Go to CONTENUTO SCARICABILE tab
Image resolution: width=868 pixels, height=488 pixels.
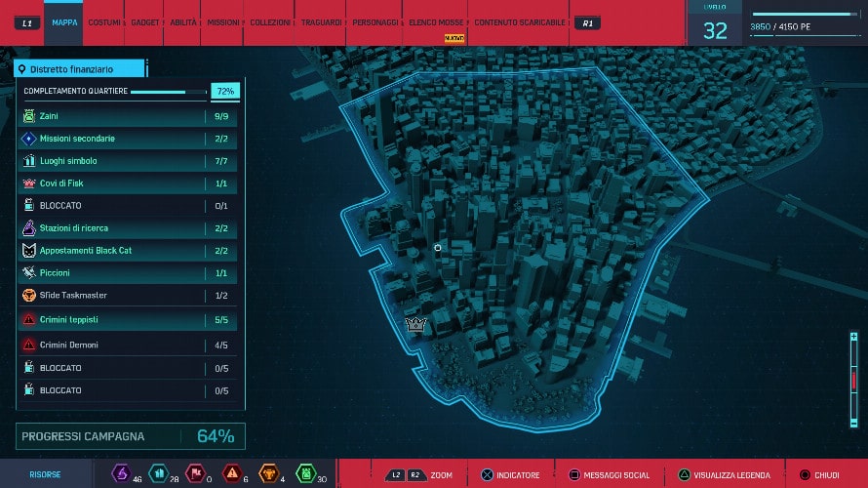coord(518,22)
